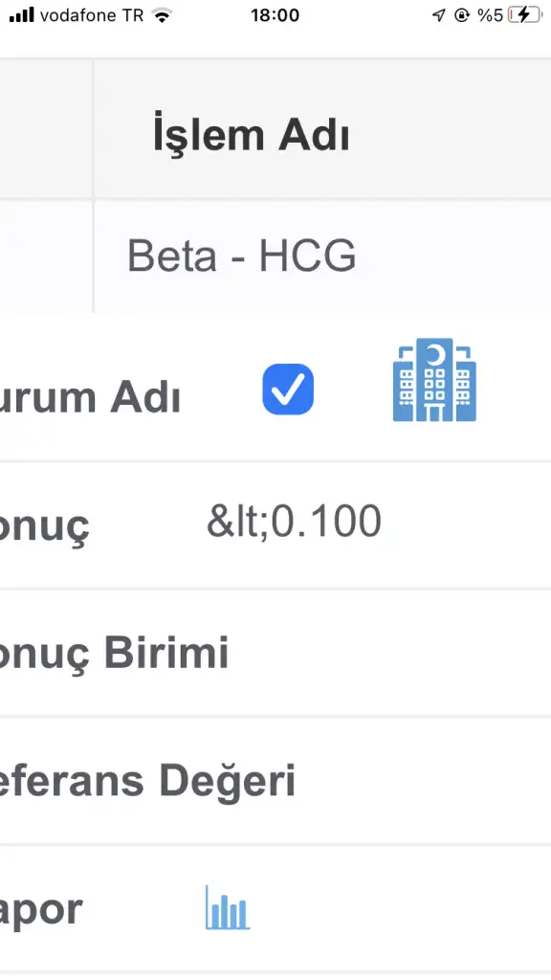The width and height of the screenshot is (551, 980).
Task: Tap the cellular signal strength icon
Action: tap(22, 15)
